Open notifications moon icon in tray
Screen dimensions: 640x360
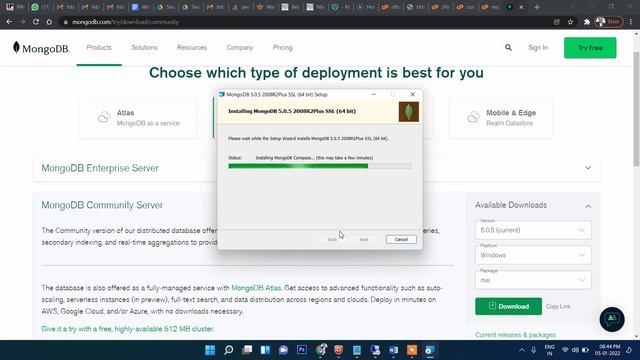[629, 350]
